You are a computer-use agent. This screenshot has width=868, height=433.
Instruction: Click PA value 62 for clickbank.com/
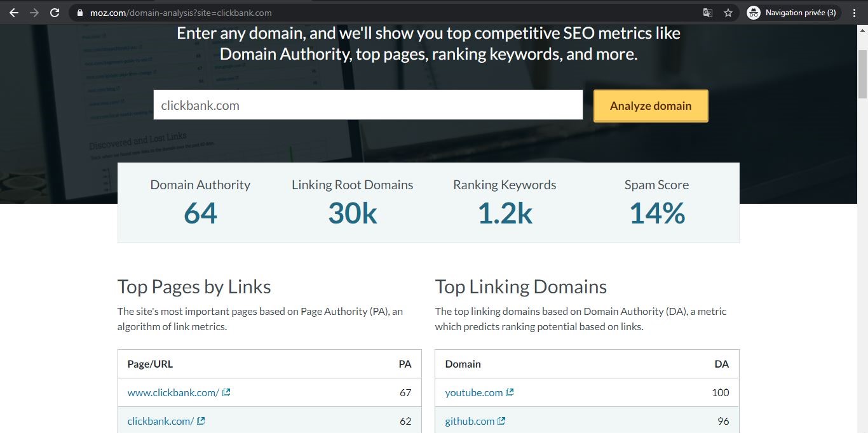pos(405,421)
